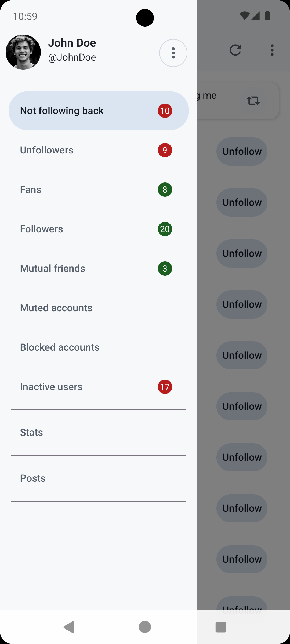View Muted accounts

(x=99, y=308)
